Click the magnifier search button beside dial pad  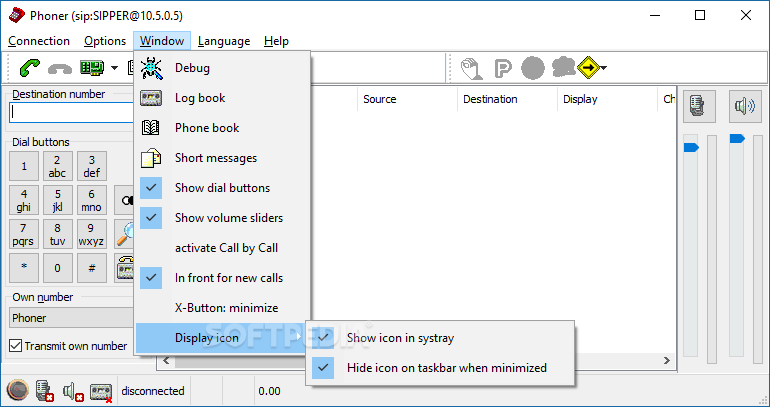click(x=124, y=234)
